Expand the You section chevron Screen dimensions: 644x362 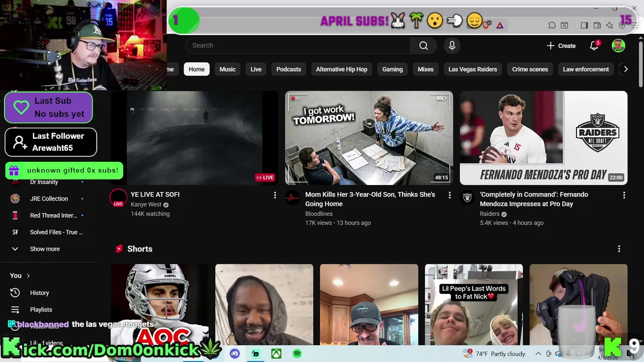tap(28, 276)
